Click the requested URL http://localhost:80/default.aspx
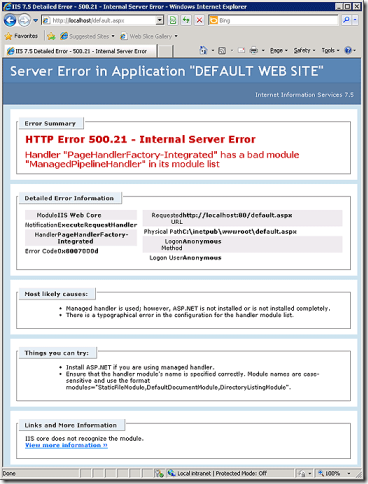The height and width of the screenshot is (484, 368). 237,215
